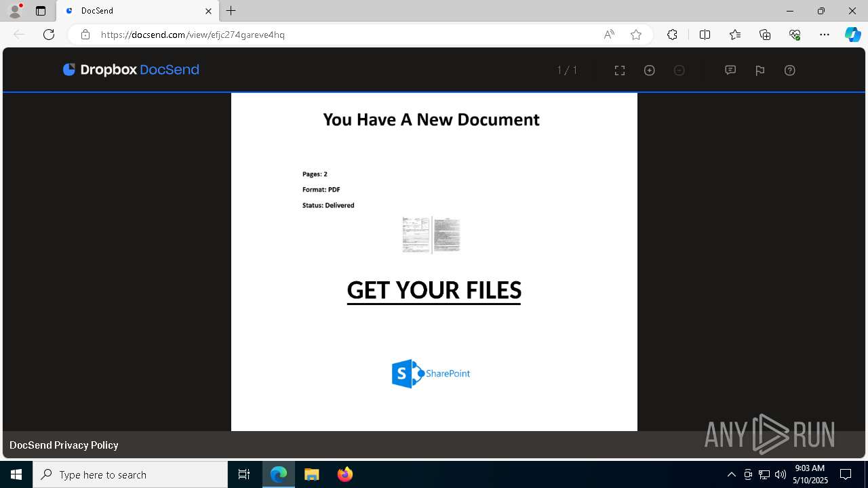Open the notifications action center

tap(846, 474)
